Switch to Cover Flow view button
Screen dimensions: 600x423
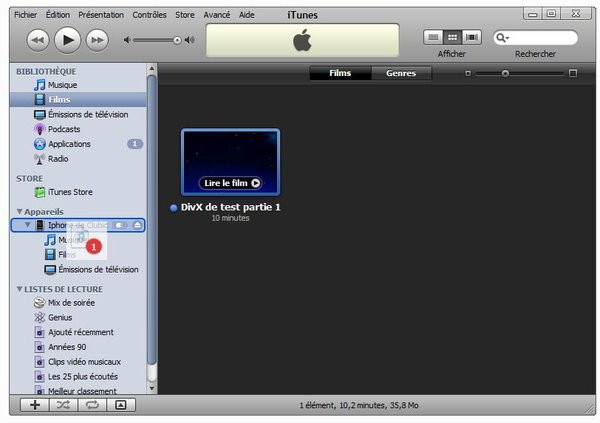[x=471, y=37]
